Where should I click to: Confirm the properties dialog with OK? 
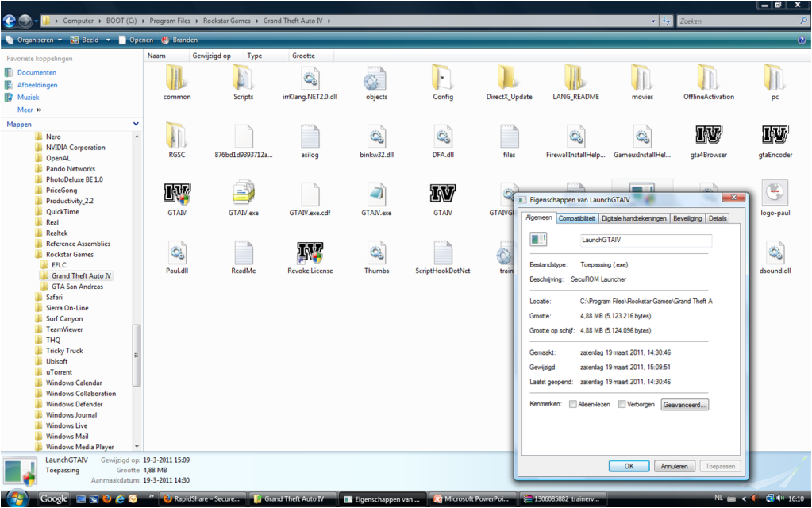(629, 466)
